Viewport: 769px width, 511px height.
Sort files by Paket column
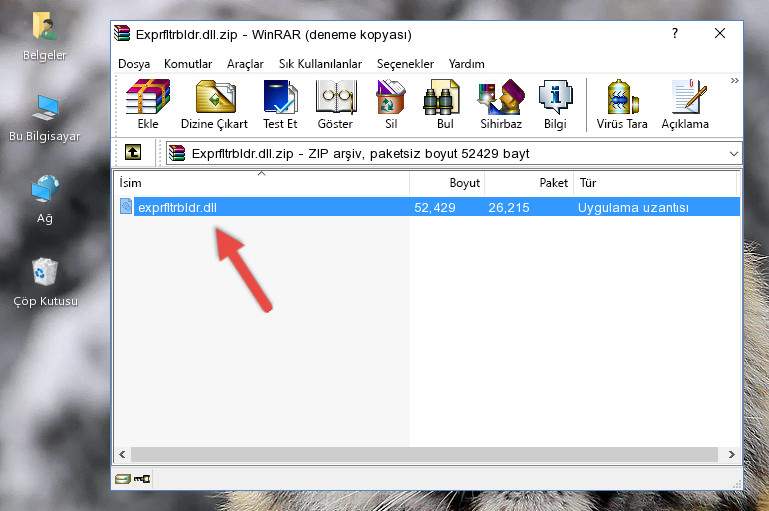click(x=529, y=183)
